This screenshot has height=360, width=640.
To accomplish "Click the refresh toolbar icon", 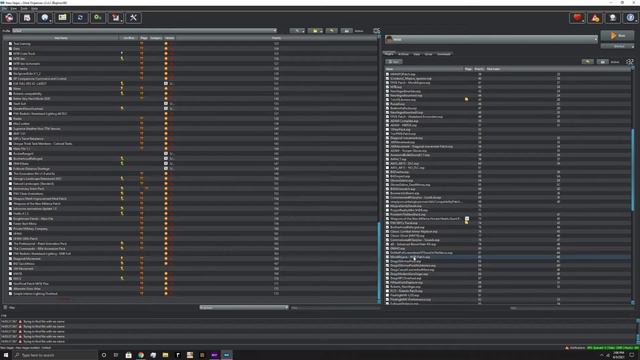I will pos(80,18).
